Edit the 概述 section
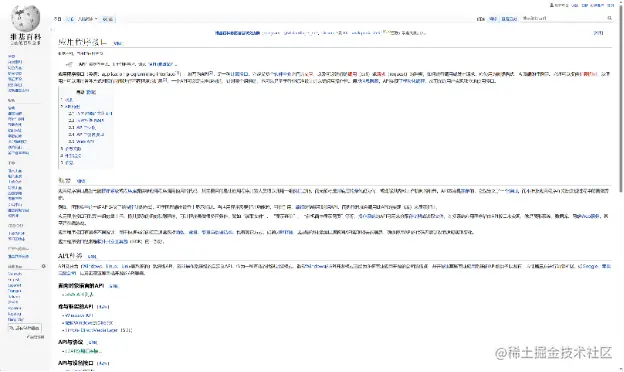This screenshot has height=372, width=624. tap(81, 181)
